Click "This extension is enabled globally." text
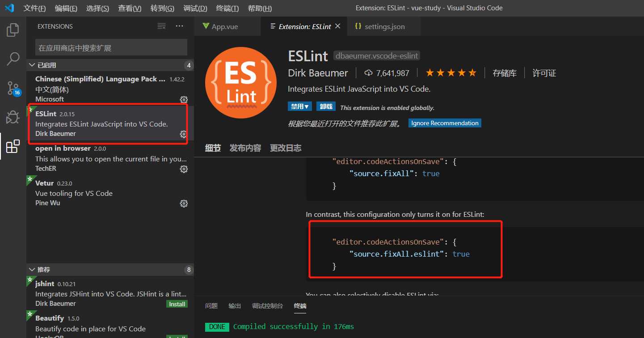The width and height of the screenshot is (644, 338). point(387,108)
